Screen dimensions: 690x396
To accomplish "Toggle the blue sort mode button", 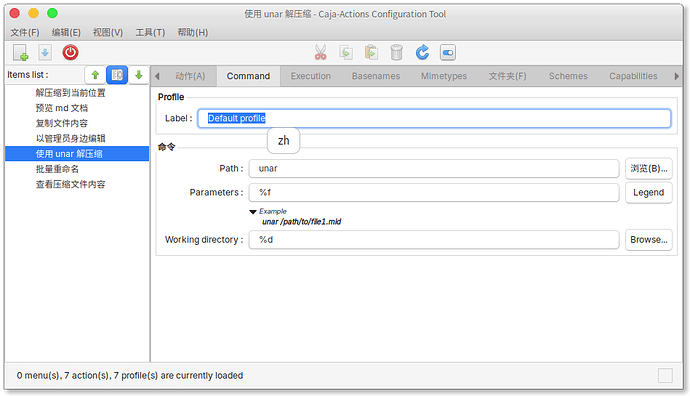I will (x=117, y=75).
